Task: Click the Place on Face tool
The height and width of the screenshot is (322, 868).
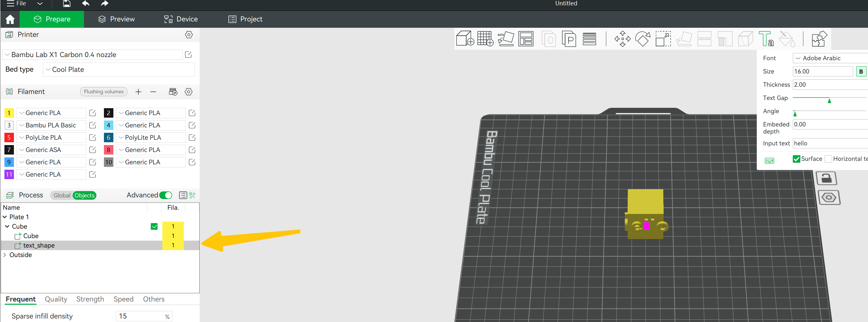Action: point(684,39)
